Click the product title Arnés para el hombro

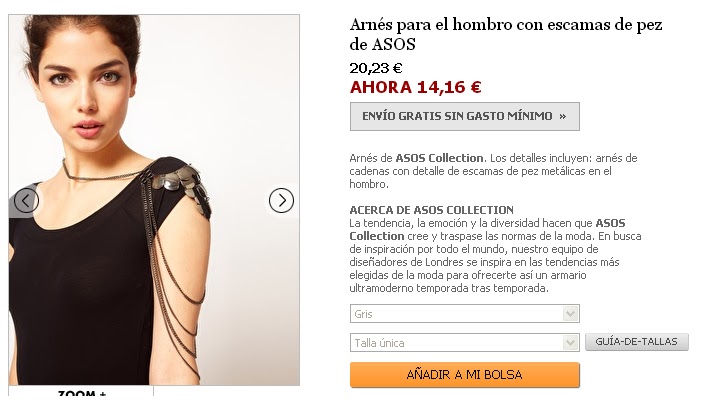pyautogui.click(x=506, y=34)
